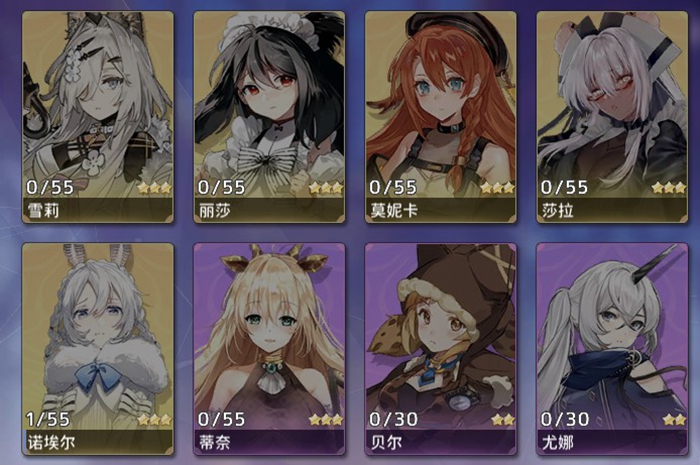
Task: Click the 诺埃尔 name bar
Action: pyautogui.click(x=98, y=443)
